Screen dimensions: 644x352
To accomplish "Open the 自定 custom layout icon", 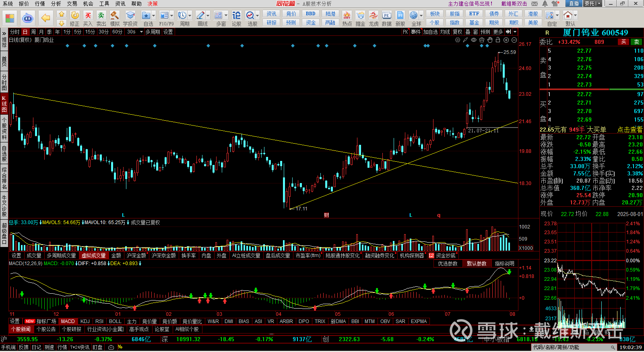I will click(550, 16).
